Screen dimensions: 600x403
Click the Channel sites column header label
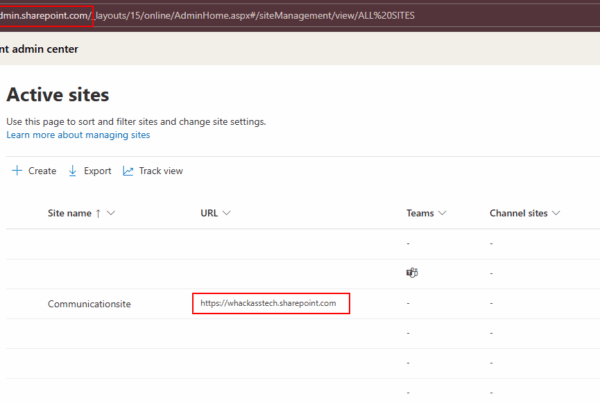point(518,213)
